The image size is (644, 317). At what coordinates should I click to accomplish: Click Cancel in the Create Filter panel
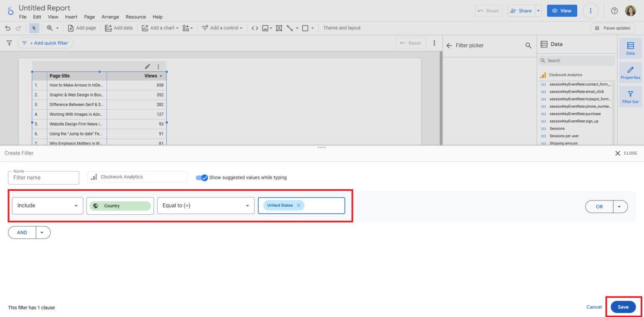594,307
